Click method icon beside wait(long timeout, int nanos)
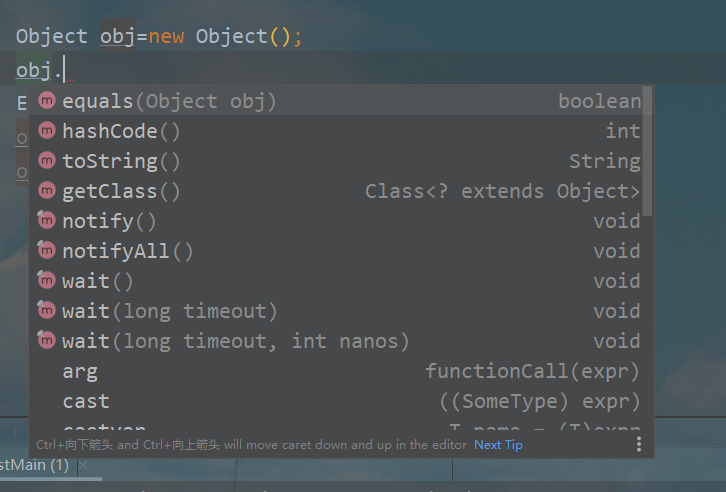The width and height of the screenshot is (726, 492). (x=47, y=340)
